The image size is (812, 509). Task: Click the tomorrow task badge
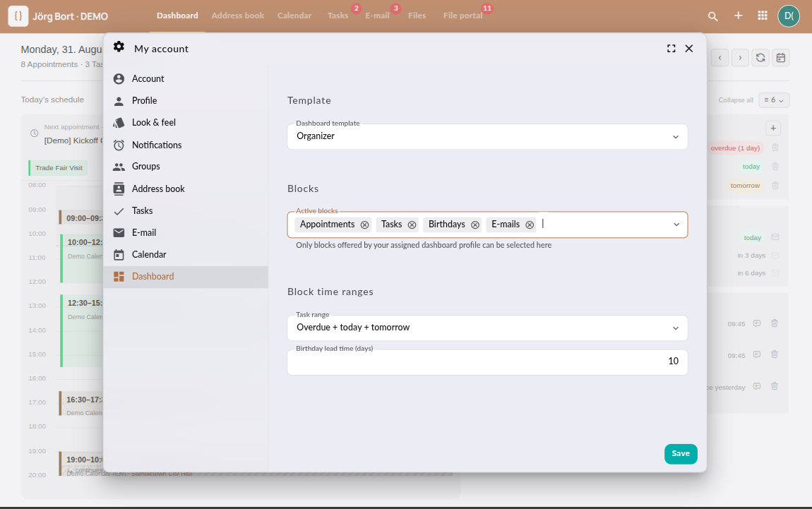(745, 186)
